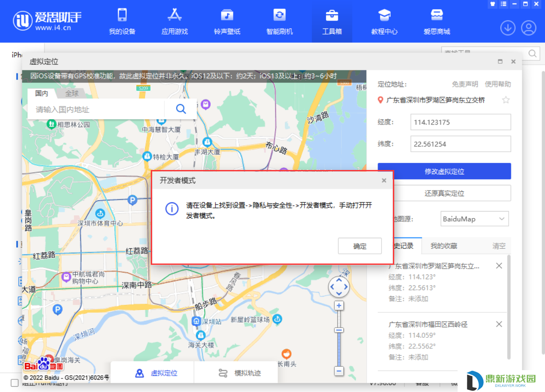Image resolution: width=545 pixels, height=392 pixels.
Task: Open 使用帮助 link
Action: (498, 84)
